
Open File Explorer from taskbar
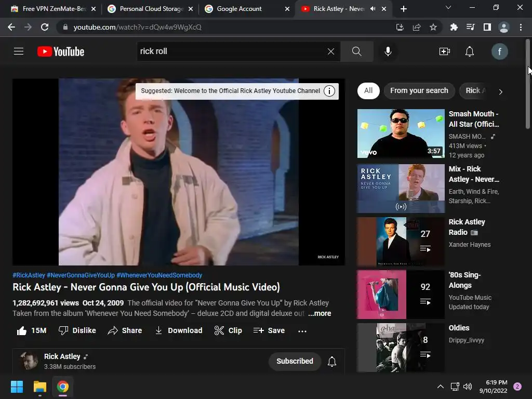39,387
